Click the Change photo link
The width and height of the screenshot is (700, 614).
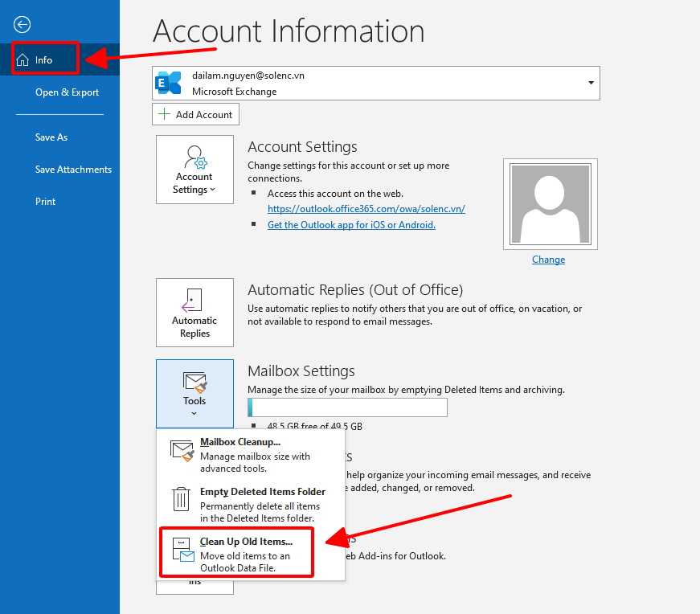(x=548, y=260)
